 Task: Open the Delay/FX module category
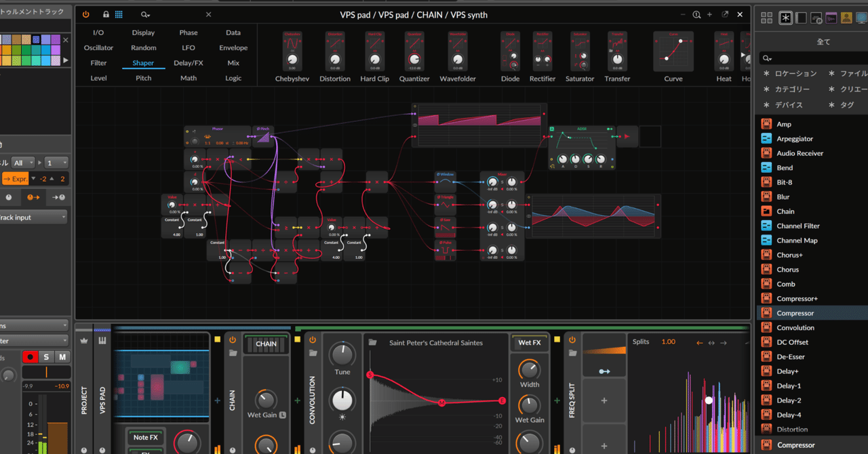click(x=189, y=63)
